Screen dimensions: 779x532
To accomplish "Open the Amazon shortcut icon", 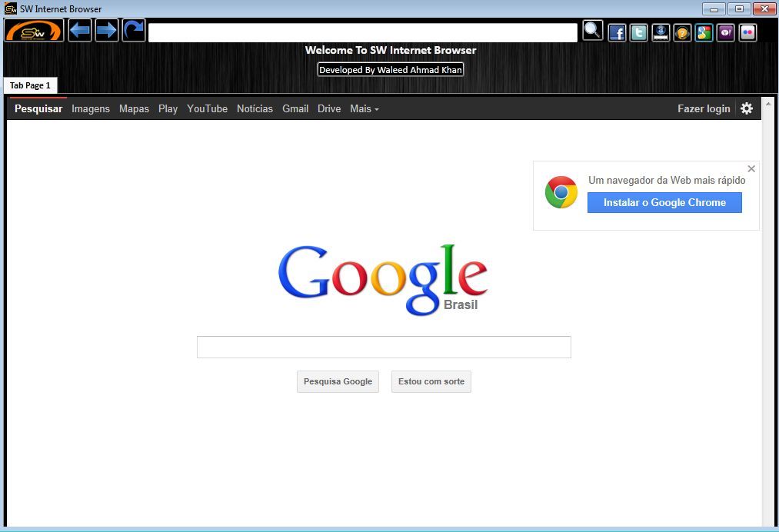I will pyautogui.click(x=661, y=33).
